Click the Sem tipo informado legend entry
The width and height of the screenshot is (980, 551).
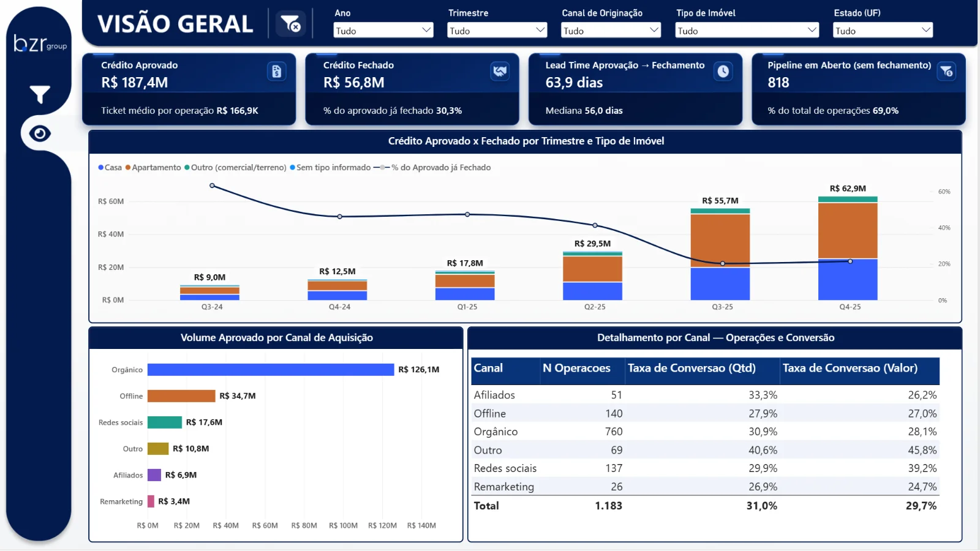pyautogui.click(x=330, y=167)
